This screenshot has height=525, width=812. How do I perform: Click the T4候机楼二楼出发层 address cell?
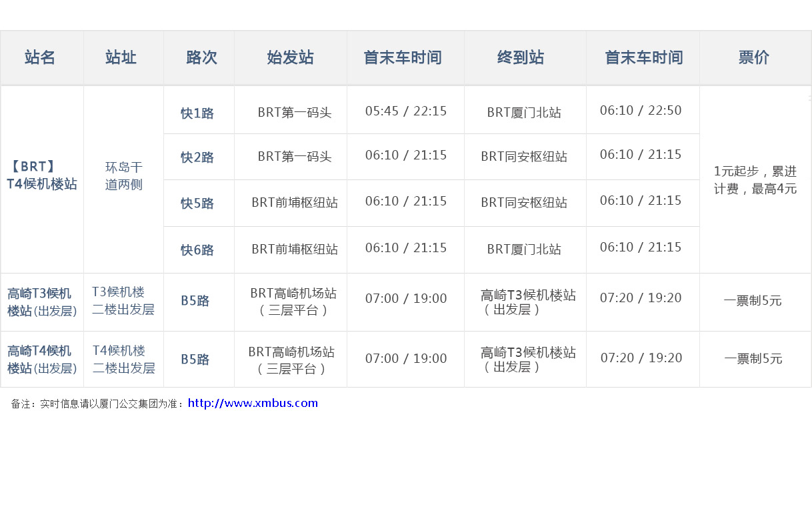(x=123, y=360)
